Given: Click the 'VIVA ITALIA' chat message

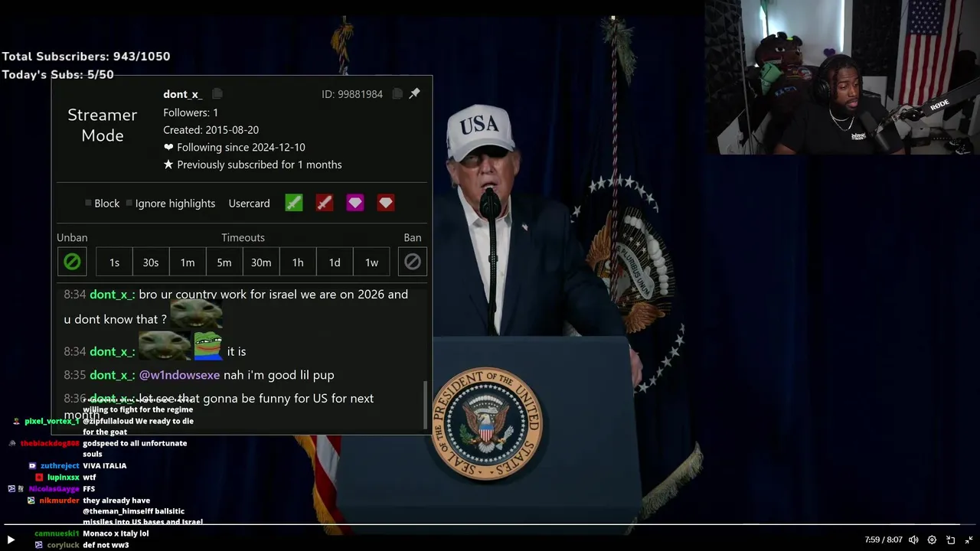Looking at the screenshot, I should (x=105, y=465).
